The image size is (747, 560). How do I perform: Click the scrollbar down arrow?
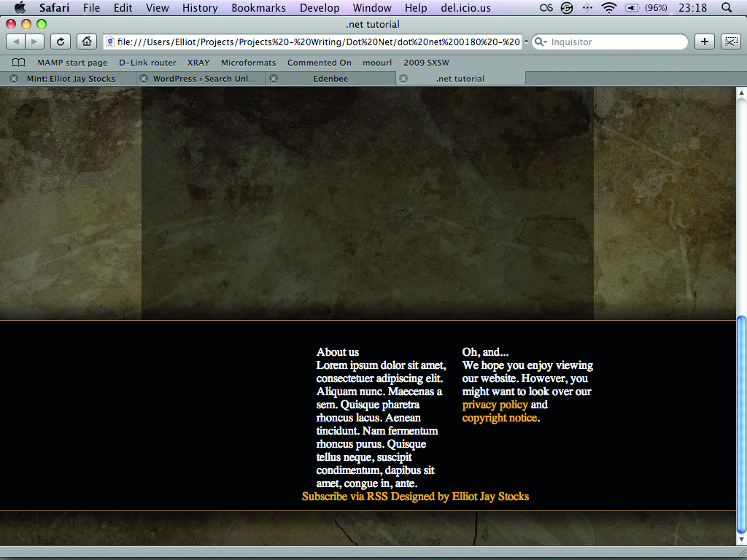tap(741, 540)
